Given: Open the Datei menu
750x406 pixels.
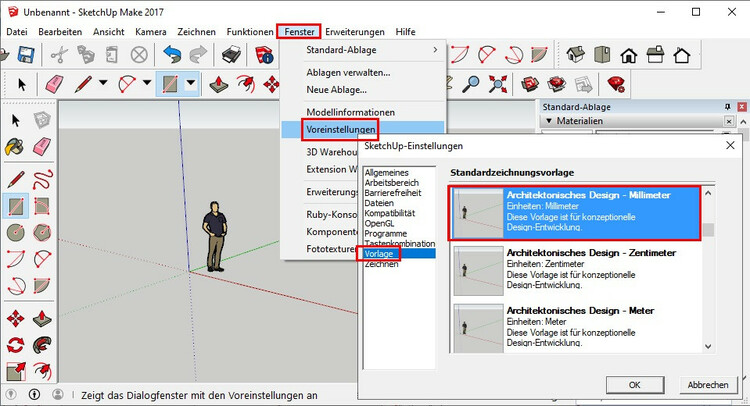Looking at the screenshot, I should (17, 32).
